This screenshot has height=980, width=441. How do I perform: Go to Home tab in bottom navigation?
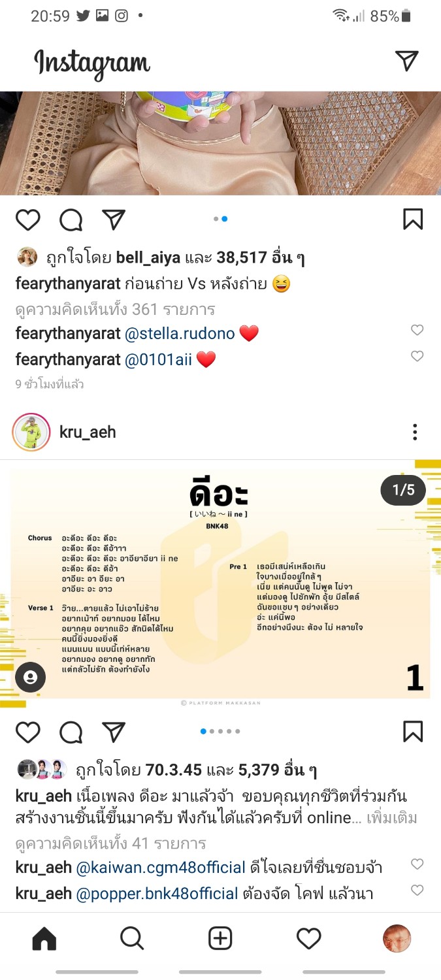[x=44, y=939]
